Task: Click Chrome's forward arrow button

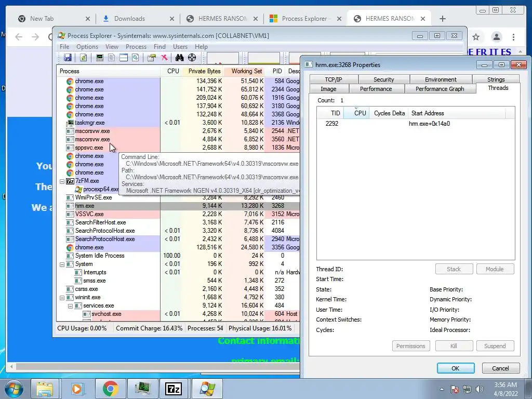Action: pos(35,37)
